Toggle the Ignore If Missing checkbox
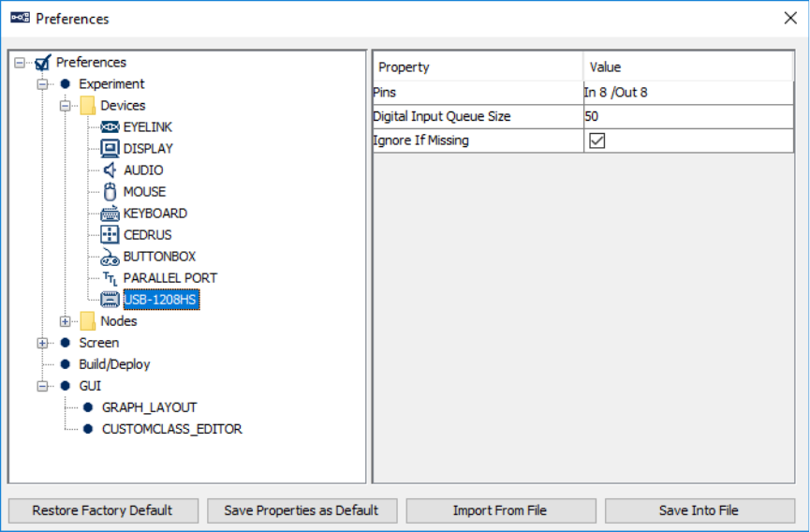 pos(596,140)
